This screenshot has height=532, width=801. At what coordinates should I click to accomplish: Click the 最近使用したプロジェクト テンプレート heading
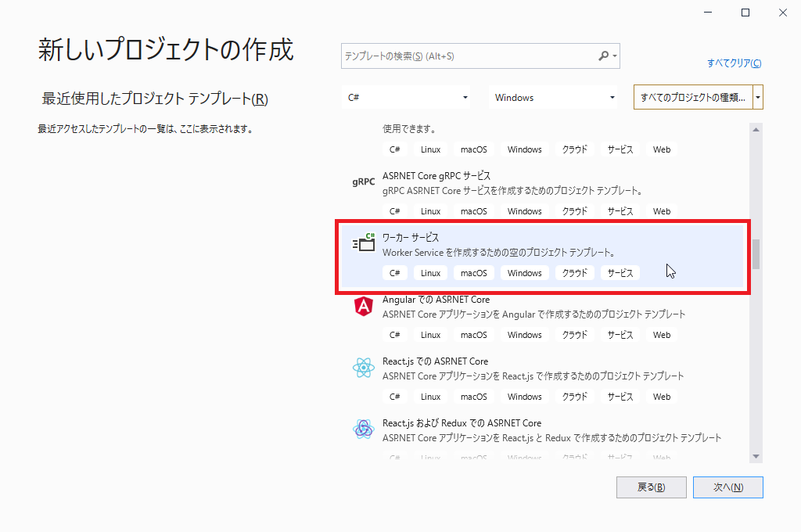click(155, 99)
